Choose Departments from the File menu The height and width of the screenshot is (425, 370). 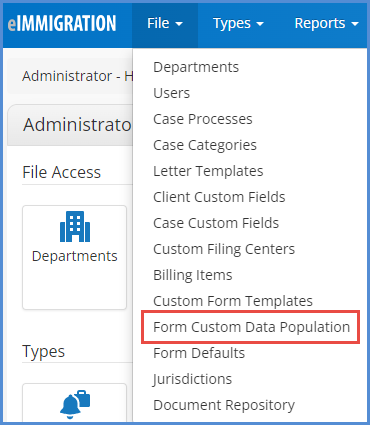[x=196, y=67]
